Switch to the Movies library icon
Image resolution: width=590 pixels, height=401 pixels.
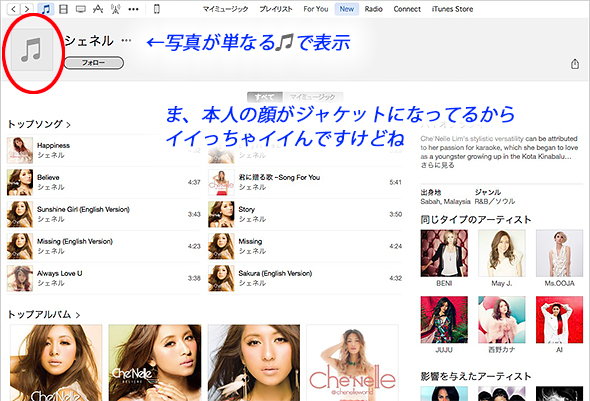tap(64, 9)
